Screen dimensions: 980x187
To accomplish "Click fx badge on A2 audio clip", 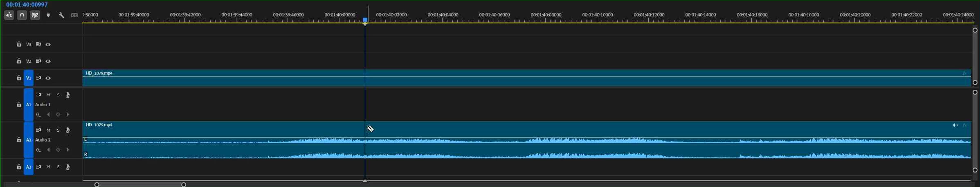I will tap(964, 125).
